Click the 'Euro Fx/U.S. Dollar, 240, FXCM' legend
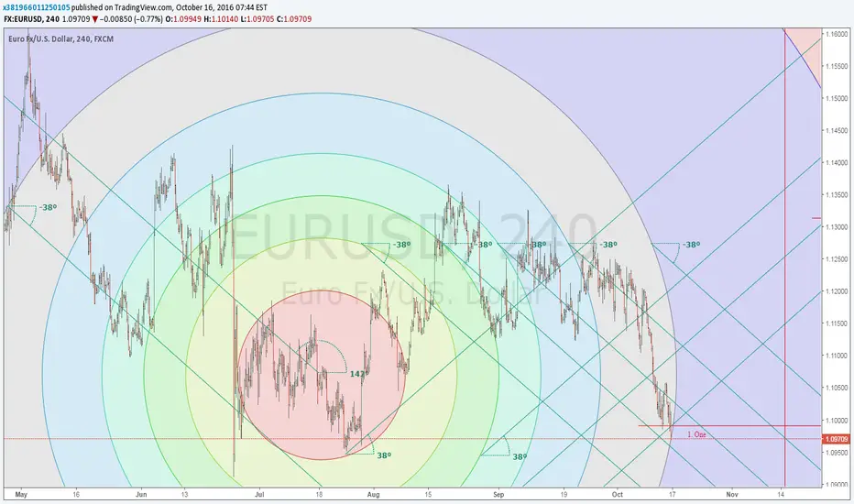 click(x=61, y=39)
